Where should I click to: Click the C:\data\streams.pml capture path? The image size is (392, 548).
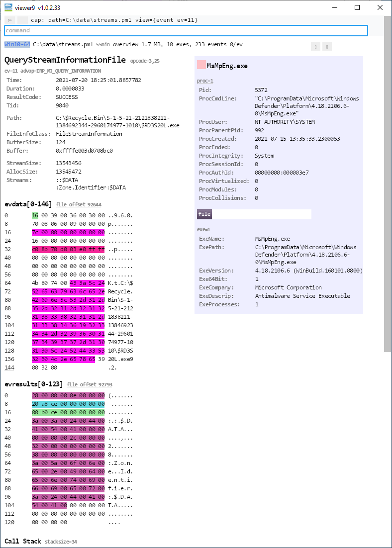63,44
